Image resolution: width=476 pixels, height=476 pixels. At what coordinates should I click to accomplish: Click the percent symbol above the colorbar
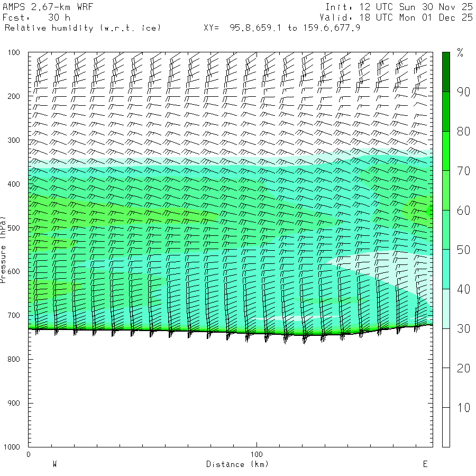460,52
